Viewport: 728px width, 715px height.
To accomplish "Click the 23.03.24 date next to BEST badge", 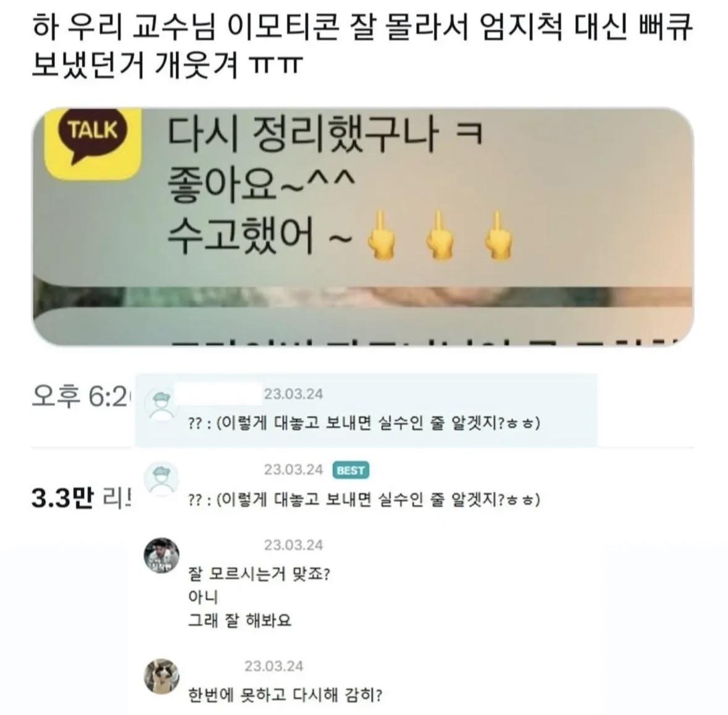I will click(x=293, y=470).
